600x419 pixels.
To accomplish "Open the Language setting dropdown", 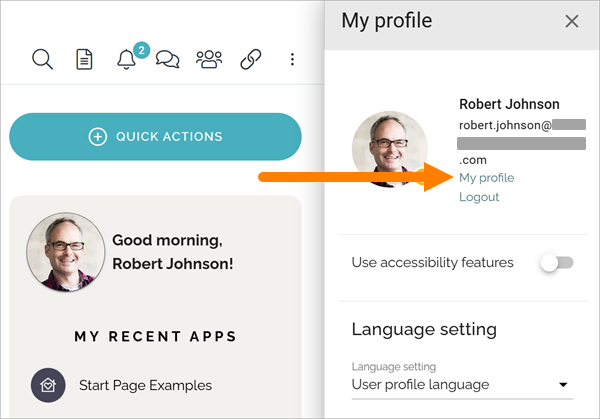I will [x=462, y=384].
